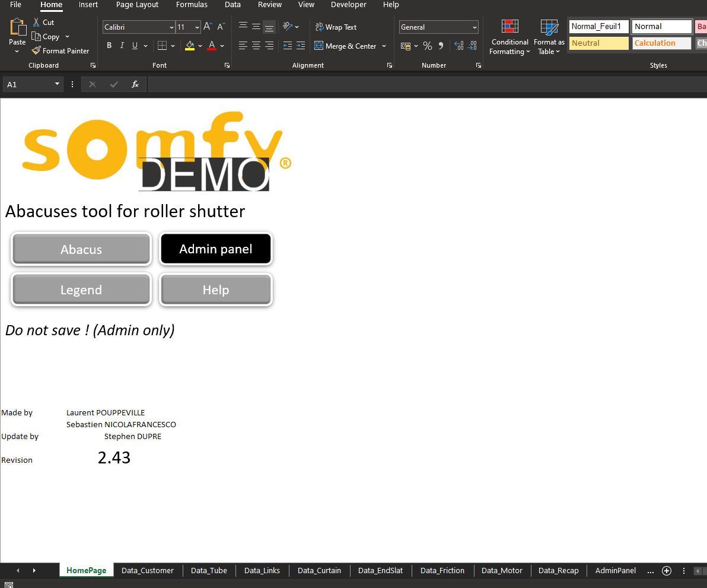This screenshot has height=588, width=707.
Task: Open Format as Table gallery
Action: tap(549, 37)
